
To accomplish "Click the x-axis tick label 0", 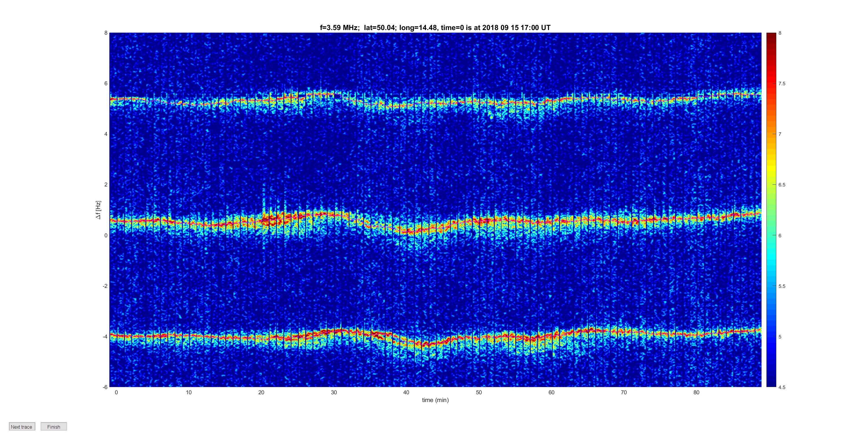I will click(x=116, y=392).
